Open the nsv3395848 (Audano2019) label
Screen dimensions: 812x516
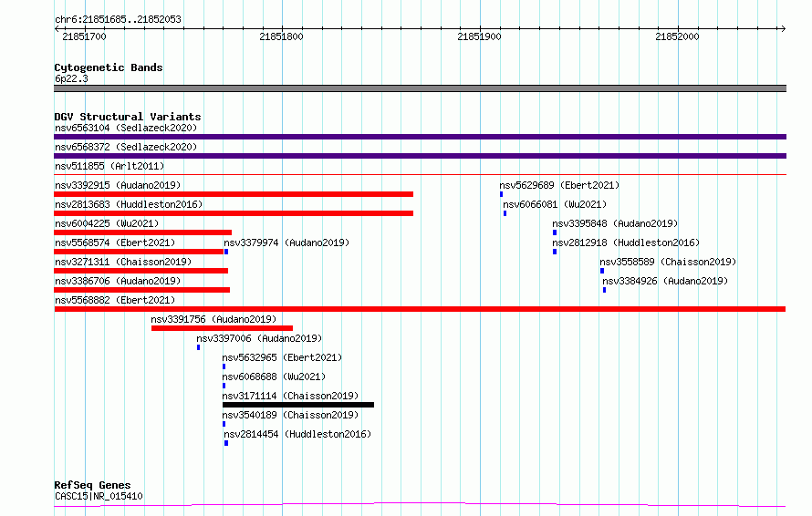coord(615,223)
